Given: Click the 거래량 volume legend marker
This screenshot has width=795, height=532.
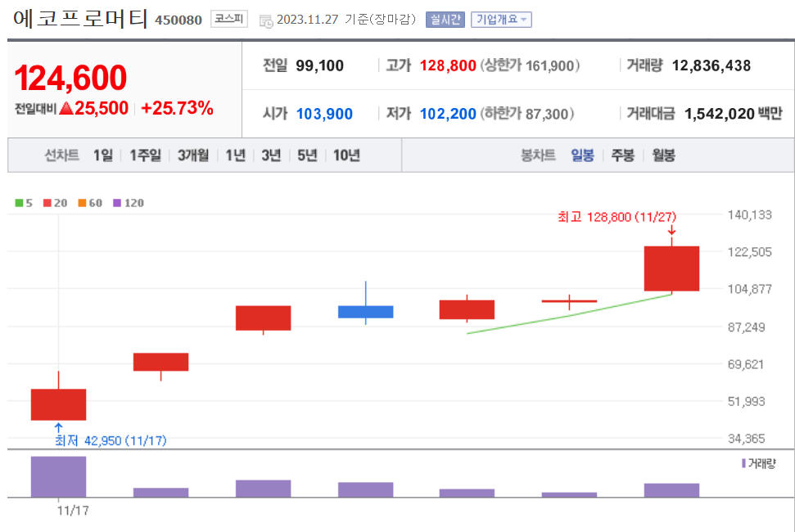Looking at the screenshot, I should (x=743, y=463).
